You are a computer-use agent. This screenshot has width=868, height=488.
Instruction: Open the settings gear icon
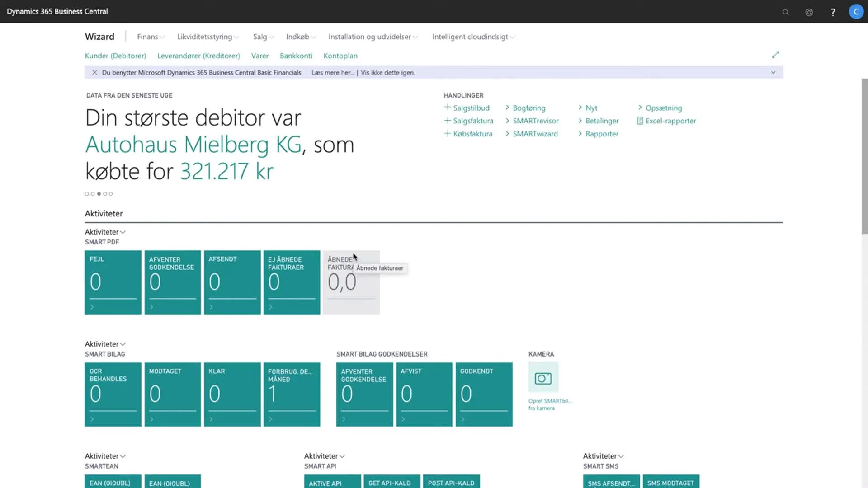(809, 12)
